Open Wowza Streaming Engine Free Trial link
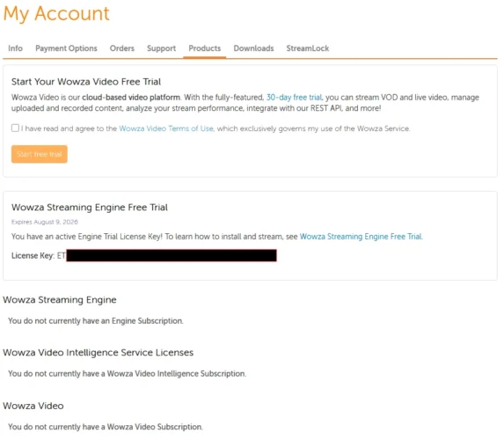The height and width of the screenshot is (440, 504). (361, 237)
